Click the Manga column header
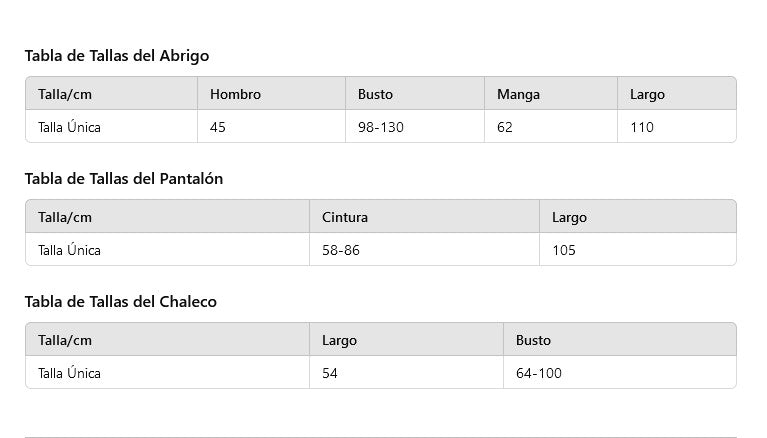Image resolution: width=767 pixels, height=438 pixels. pyautogui.click(x=518, y=94)
